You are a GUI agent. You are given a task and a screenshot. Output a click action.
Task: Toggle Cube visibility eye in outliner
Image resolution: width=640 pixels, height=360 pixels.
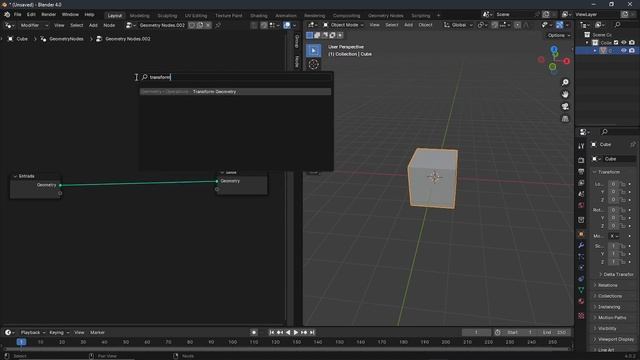(x=624, y=51)
